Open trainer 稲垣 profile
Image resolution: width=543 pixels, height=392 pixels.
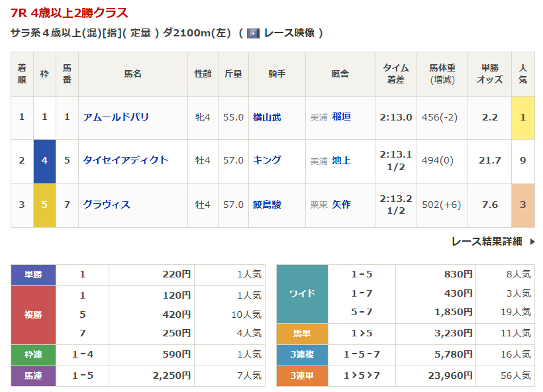click(x=342, y=117)
